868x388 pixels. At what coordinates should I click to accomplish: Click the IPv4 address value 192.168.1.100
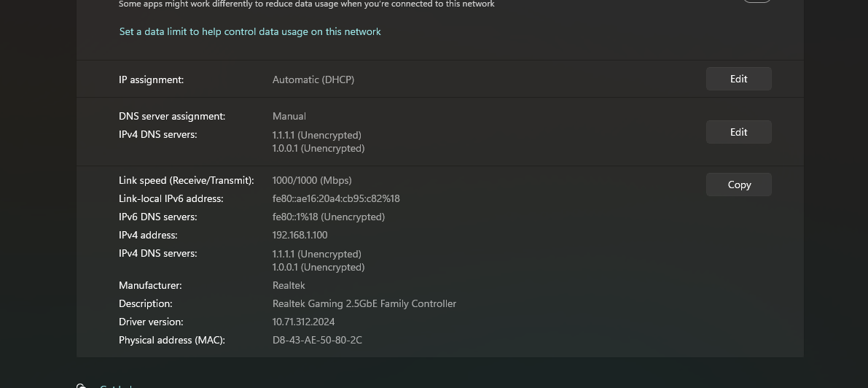pos(300,235)
